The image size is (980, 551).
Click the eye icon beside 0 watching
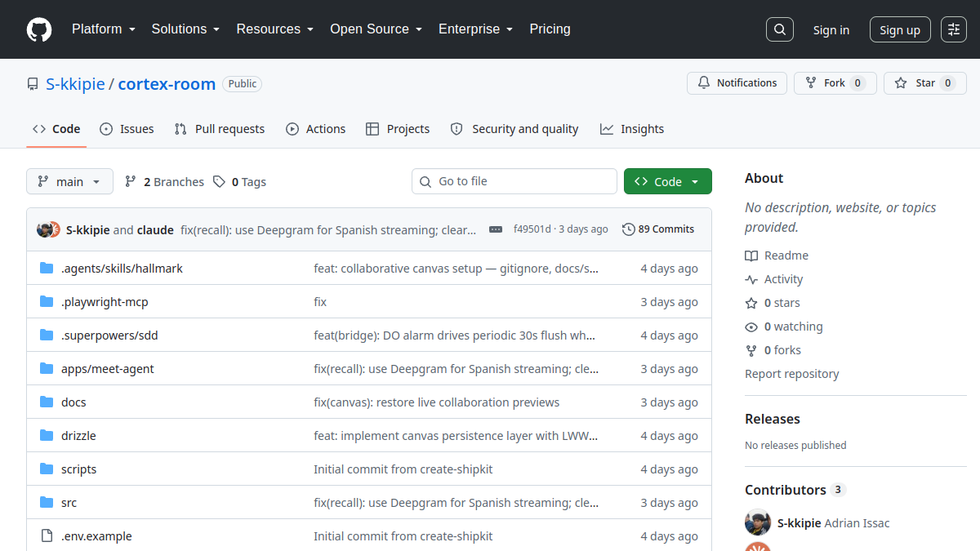pos(751,327)
